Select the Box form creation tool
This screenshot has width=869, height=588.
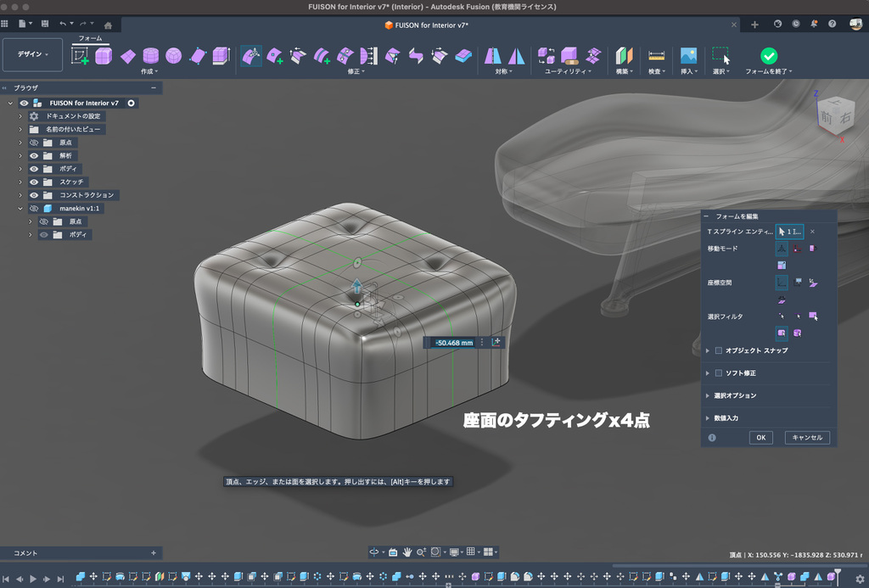pyautogui.click(x=104, y=56)
